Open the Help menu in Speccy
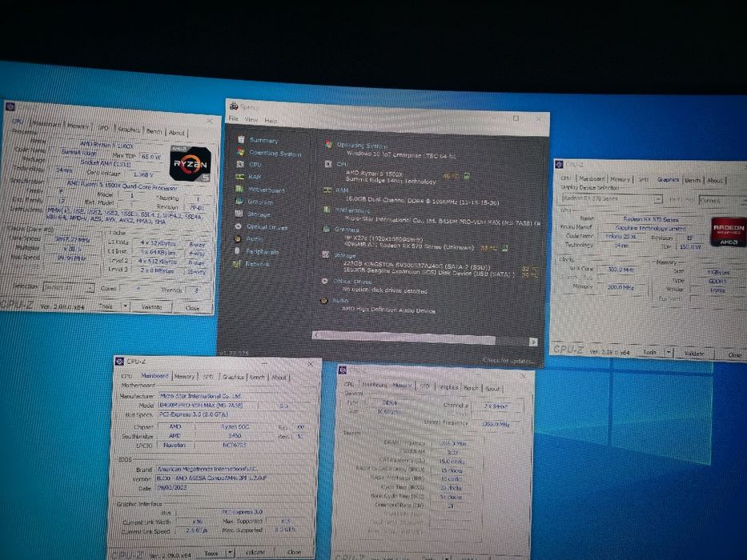Image resolution: width=747 pixels, height=560 pixels. click(271, 121)
